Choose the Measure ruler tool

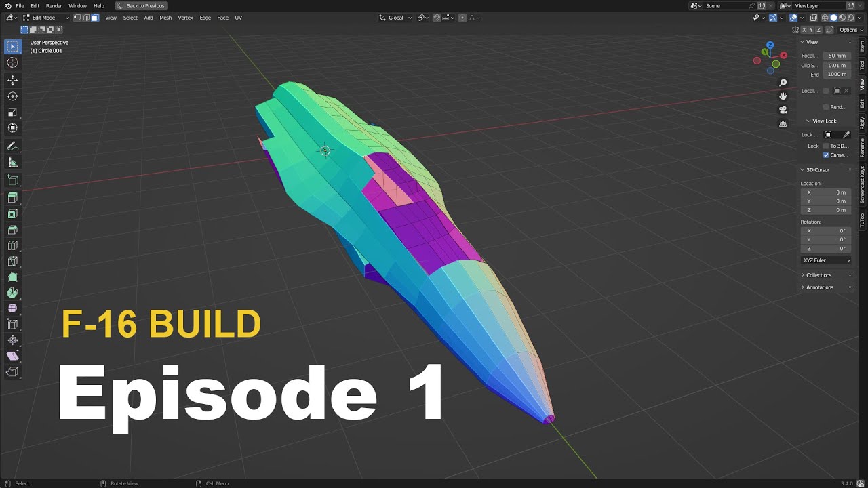pyautogui.click(x=12, y=162)
